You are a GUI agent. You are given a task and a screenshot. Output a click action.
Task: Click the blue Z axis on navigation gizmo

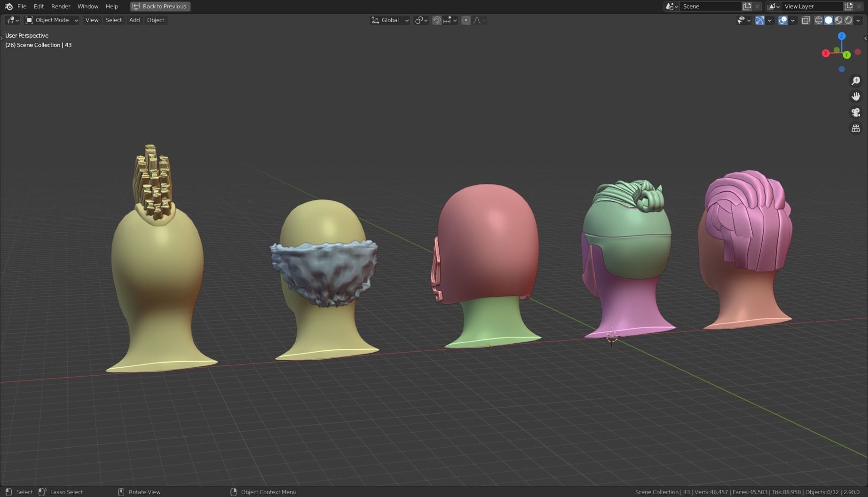tap(842, 36)
